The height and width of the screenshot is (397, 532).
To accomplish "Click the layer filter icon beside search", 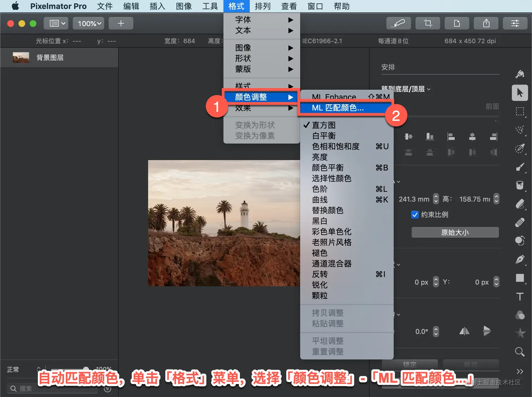I will tap(108, 389).
